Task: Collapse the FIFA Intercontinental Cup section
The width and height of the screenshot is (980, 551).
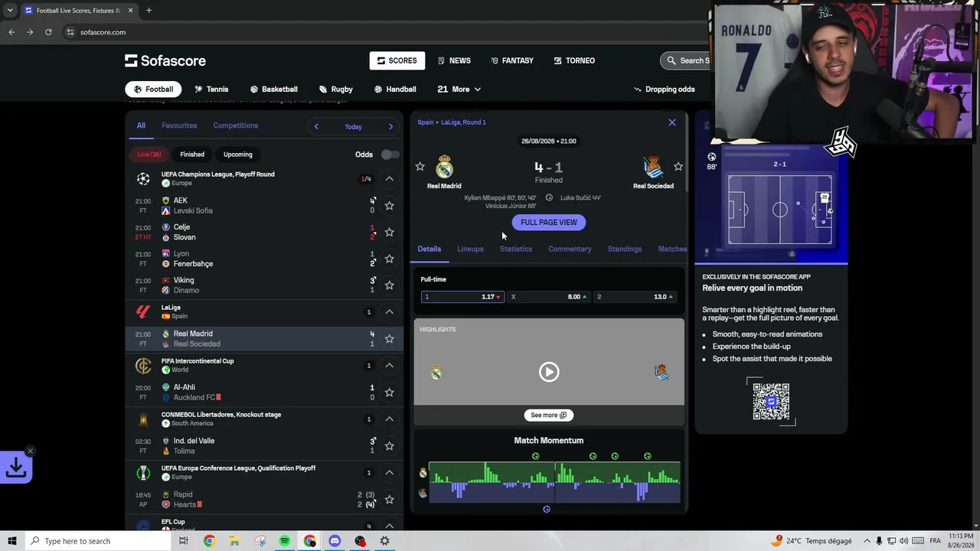Action: click(389, 365)
